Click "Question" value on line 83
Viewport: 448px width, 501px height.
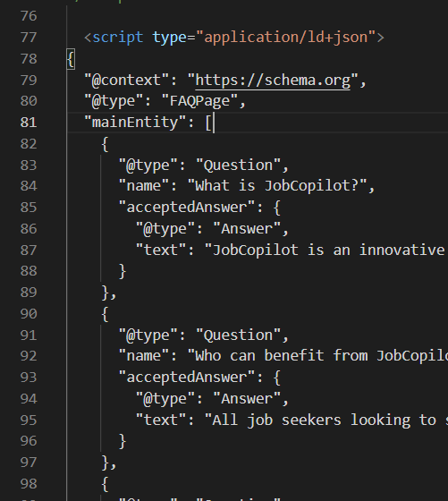pyautogui.click(x=238, y=166)
